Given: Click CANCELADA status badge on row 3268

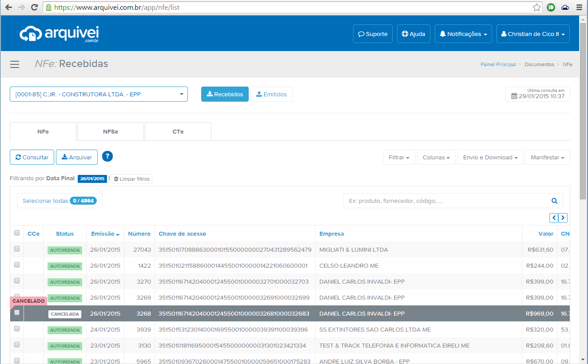Looking at the screenshot, I should tap(65, 314).
